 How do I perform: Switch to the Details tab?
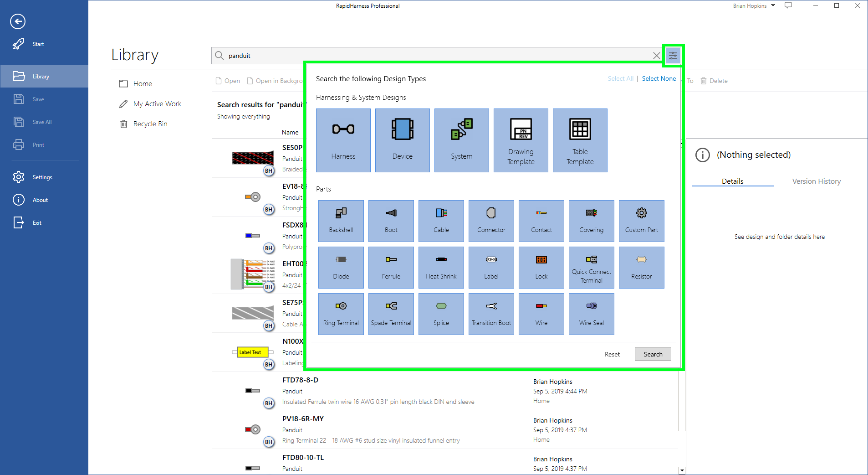coord(732,181)
